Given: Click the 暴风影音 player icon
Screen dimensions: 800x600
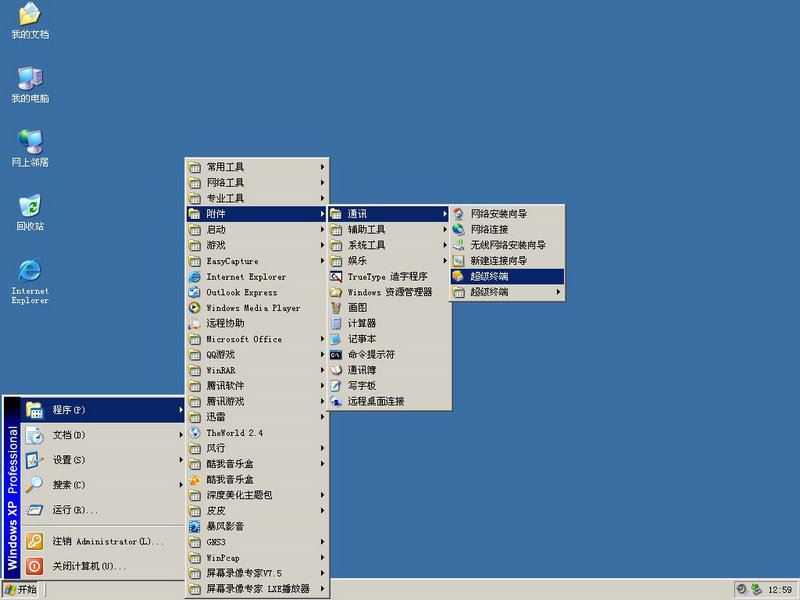Looking at the screenshot, I should [194, 527].
